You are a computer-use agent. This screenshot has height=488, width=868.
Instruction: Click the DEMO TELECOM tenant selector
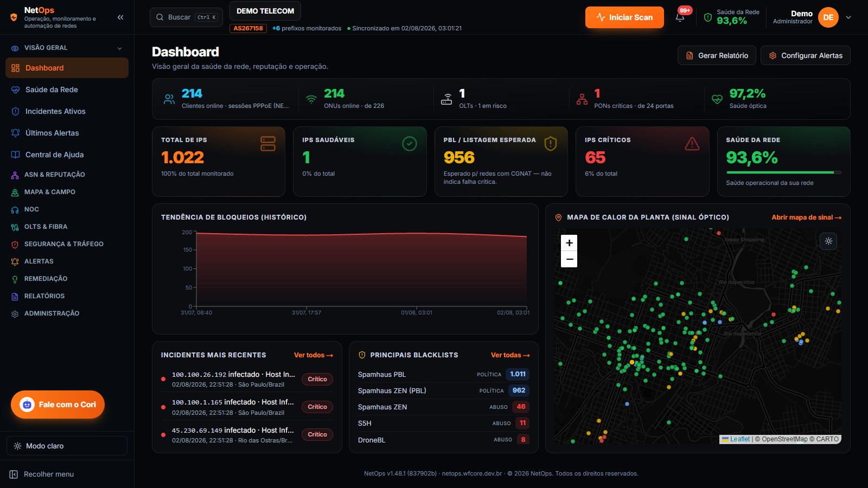(x=265, y=11)
